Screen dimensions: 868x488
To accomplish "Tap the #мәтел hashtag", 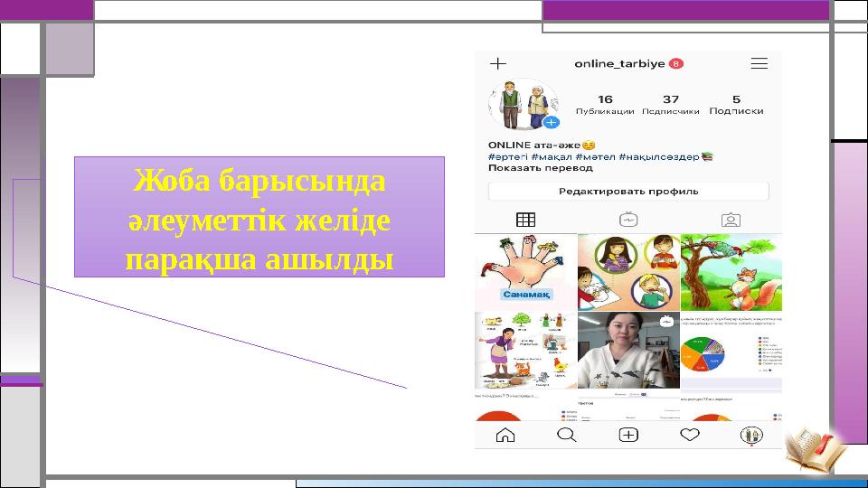I will tap(595, 156).
